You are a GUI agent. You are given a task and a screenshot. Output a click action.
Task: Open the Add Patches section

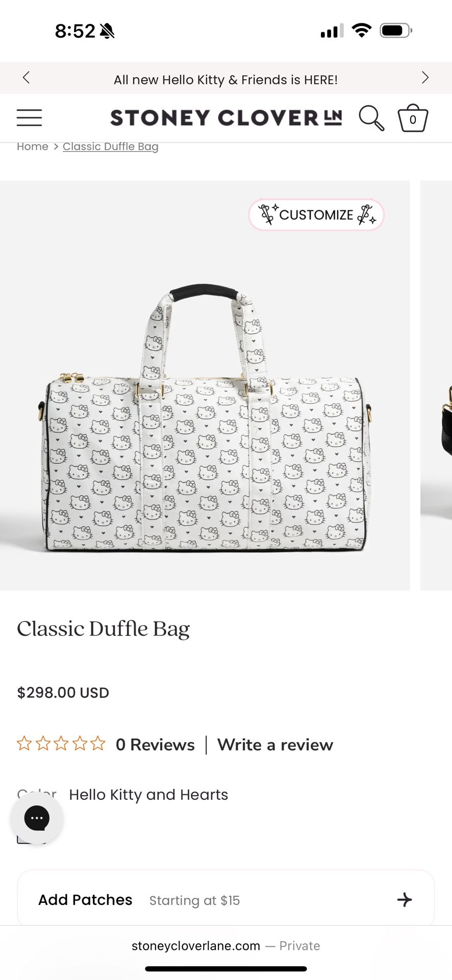pyautogui.click(x=226, y=899)
